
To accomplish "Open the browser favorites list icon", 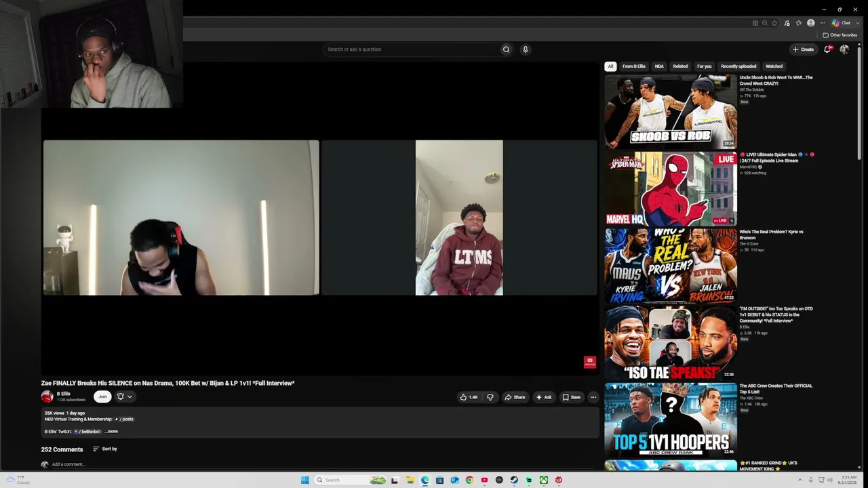I will tap(798, 23).
